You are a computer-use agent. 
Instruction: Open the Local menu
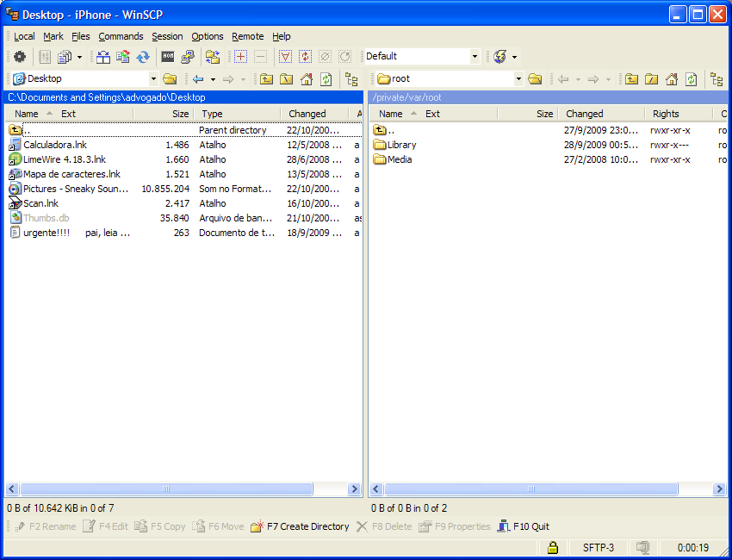[24, 36]
